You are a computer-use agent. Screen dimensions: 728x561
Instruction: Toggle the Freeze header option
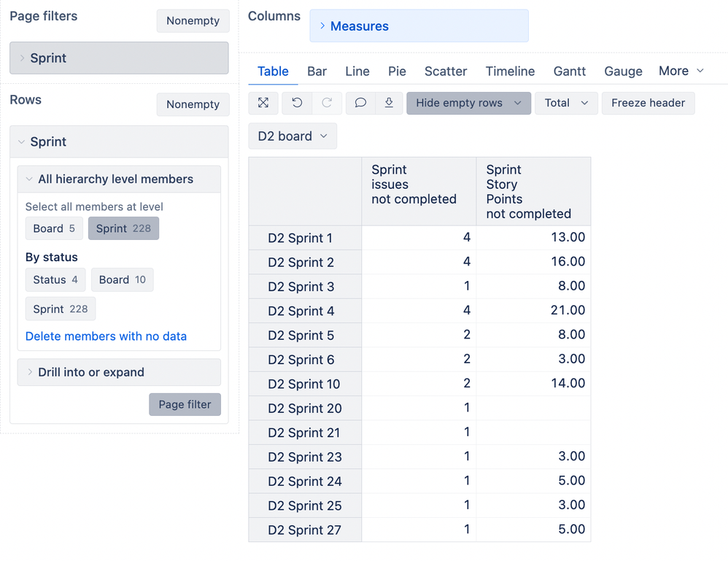pos(648,103)
